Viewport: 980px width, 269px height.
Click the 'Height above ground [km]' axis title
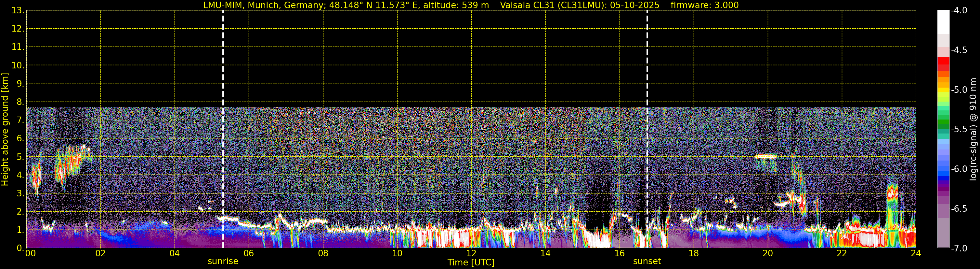coord(5,130)
